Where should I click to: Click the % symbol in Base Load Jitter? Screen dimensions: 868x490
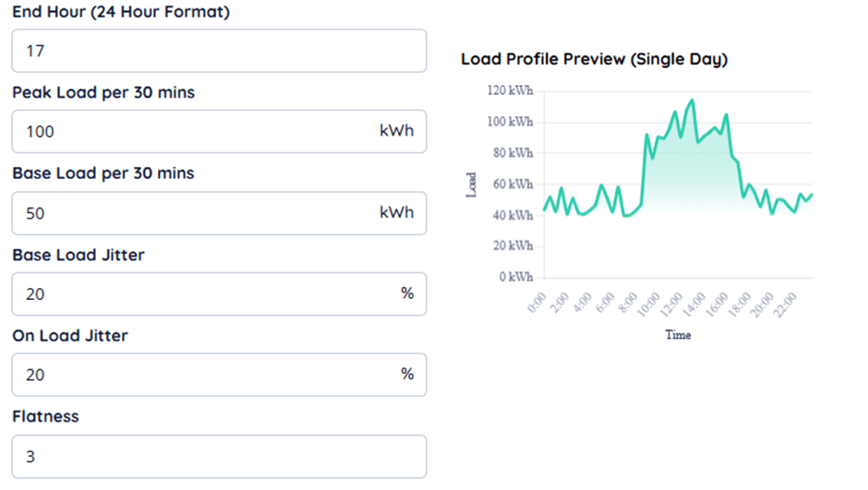pyautogui.click(x=406, y=293)
